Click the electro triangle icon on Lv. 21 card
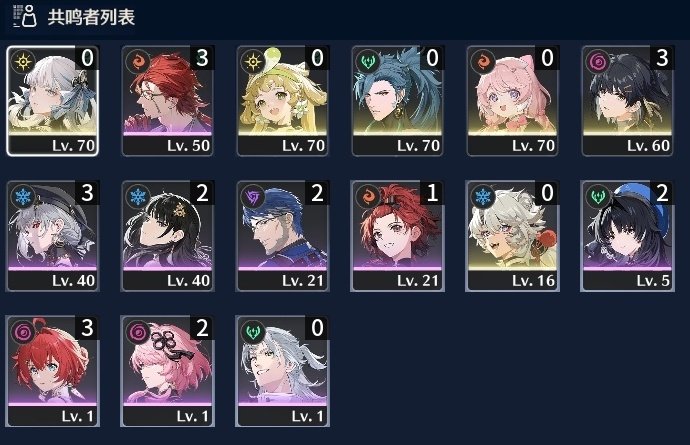Screen dimensions: 690x445 click(x=253, y=196)
